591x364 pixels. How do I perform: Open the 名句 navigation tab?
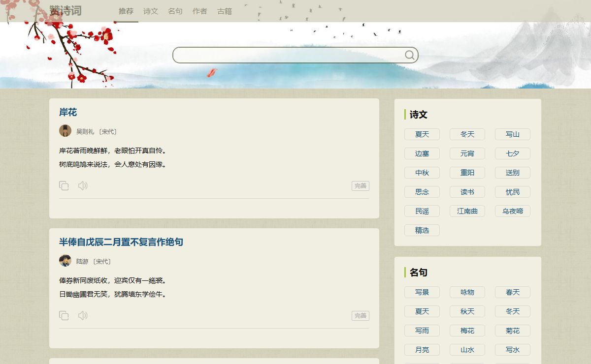point(175,11)
